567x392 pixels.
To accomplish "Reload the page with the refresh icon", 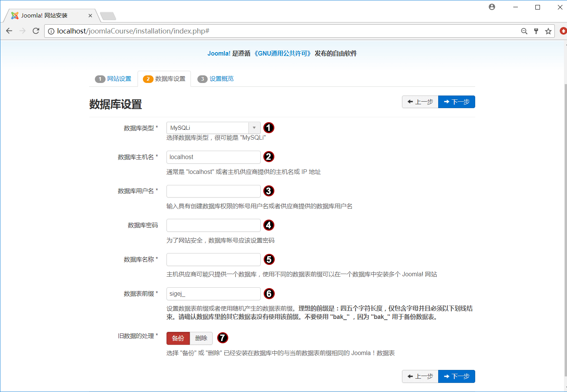I will click(36, 31).
